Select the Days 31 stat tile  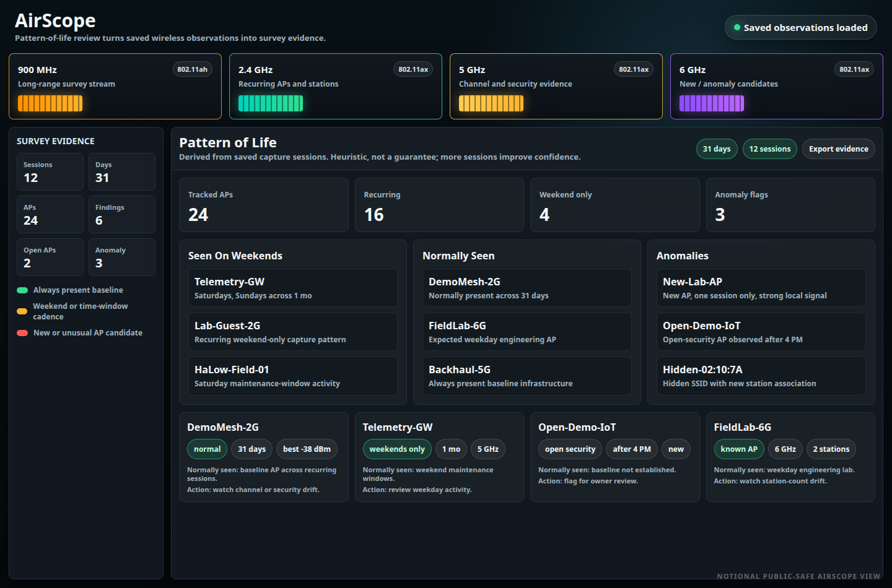click(122, 171)
